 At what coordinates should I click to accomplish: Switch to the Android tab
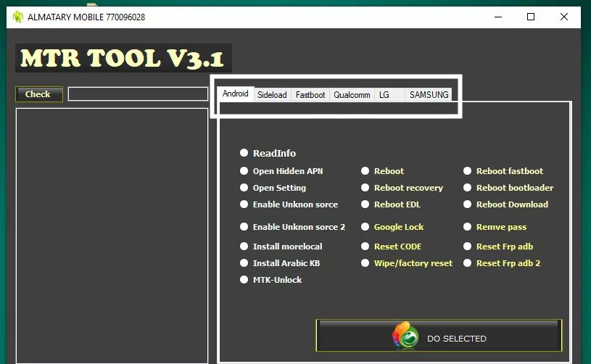235,94
